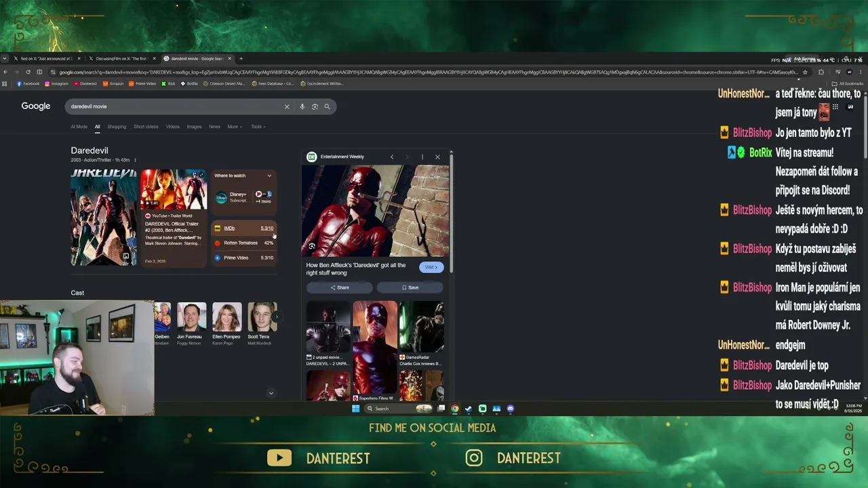Clear the search box with the X icon
868x488 pixels.
pyautogui.click(x=286, y=106)
